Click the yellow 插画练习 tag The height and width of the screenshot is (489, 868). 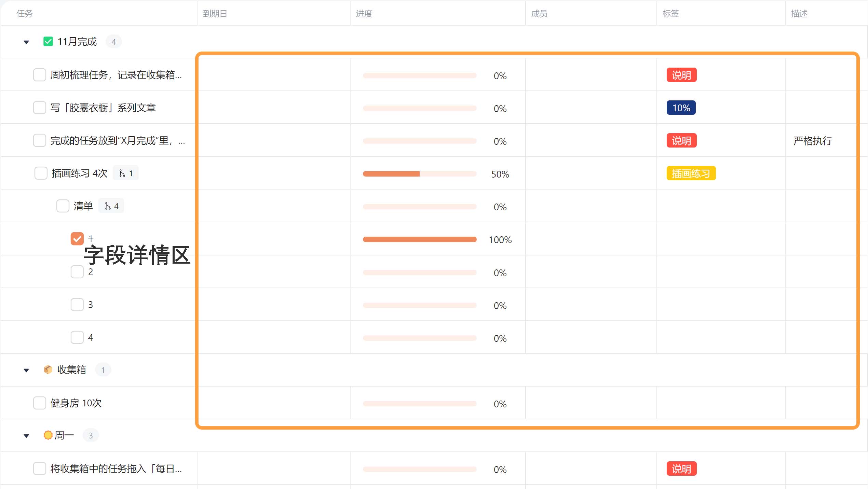tap(691, 173)
